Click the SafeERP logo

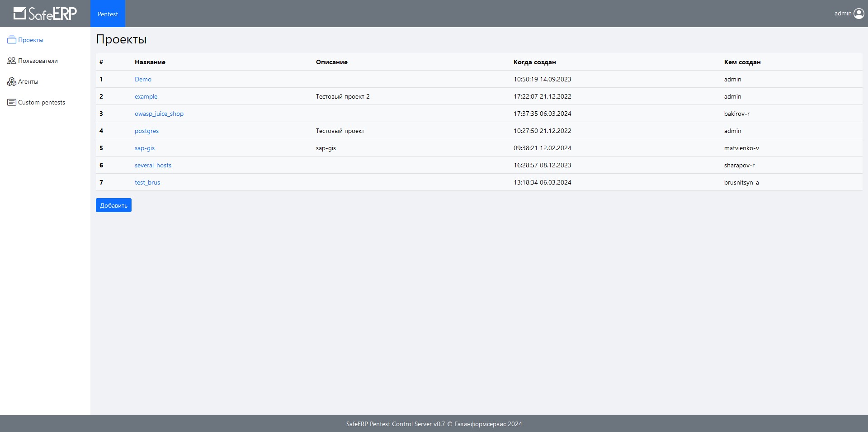[45, 14]
